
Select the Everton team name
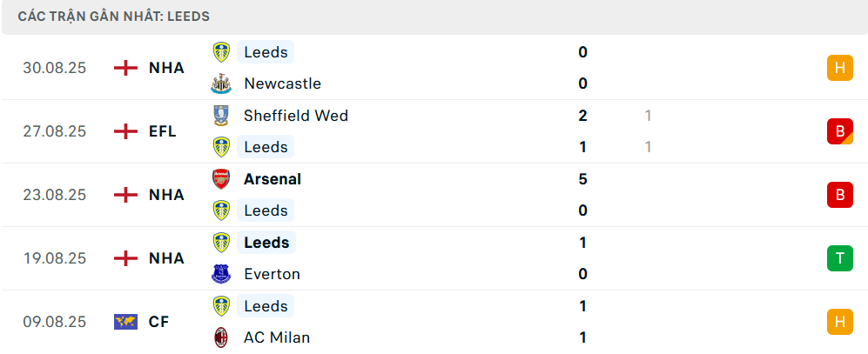pyautogui.click(x=272, y=274)
